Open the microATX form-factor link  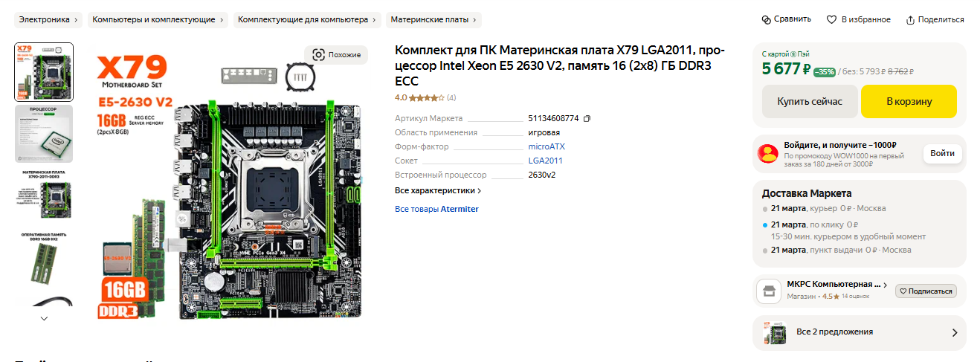(x=547, y=146)
